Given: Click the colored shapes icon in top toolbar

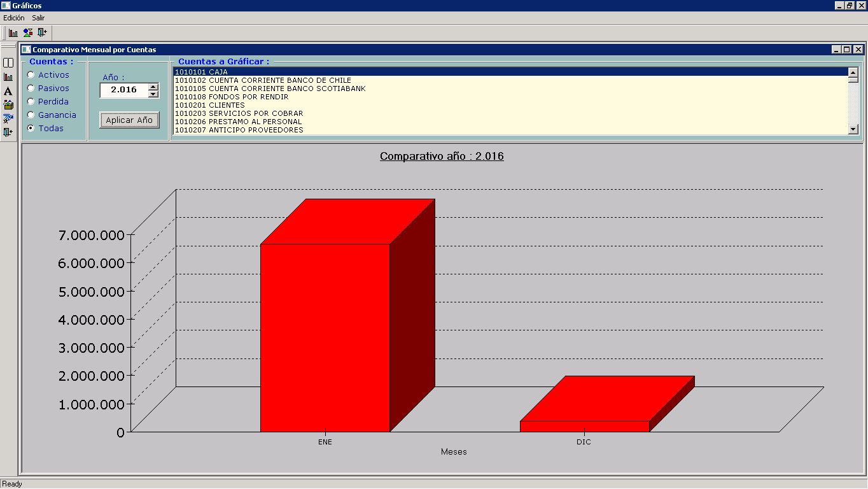Looking at the screenshot, I should pos(28,32).
